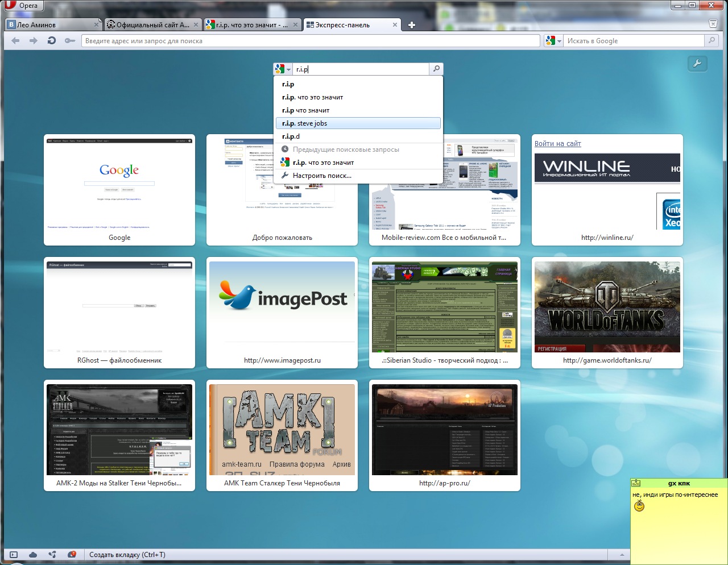Select previous query r.i.p. что это значит
Viewport: 728px width, 565px height.
[358, 163]
